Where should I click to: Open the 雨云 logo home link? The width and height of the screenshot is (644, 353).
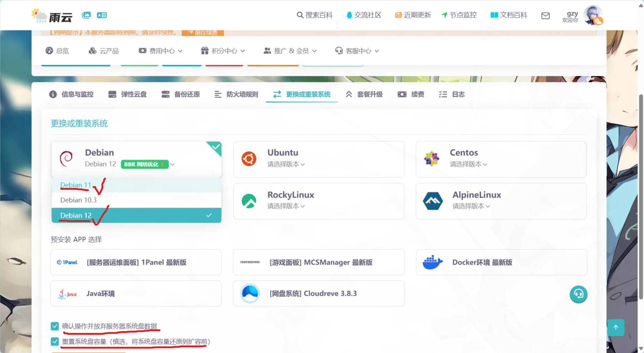point(51,16)
